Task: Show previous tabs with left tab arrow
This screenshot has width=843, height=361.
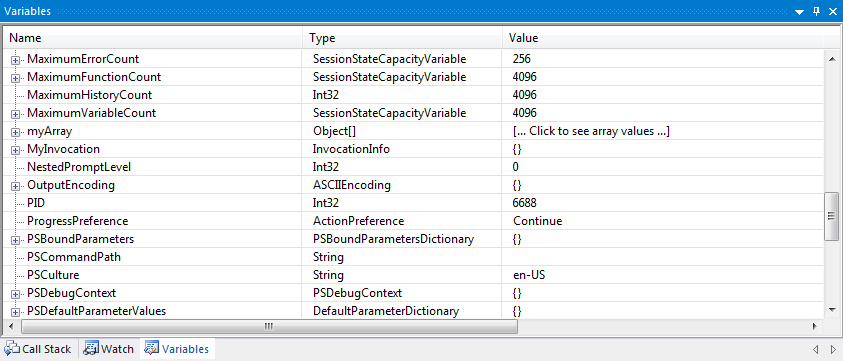Action: pos(816,349)
